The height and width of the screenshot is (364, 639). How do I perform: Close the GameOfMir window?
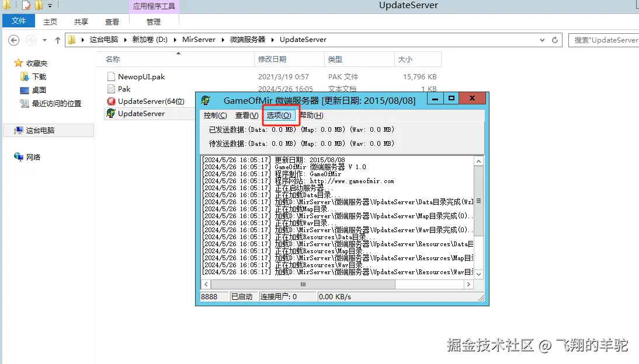click(x=473, y=99)
